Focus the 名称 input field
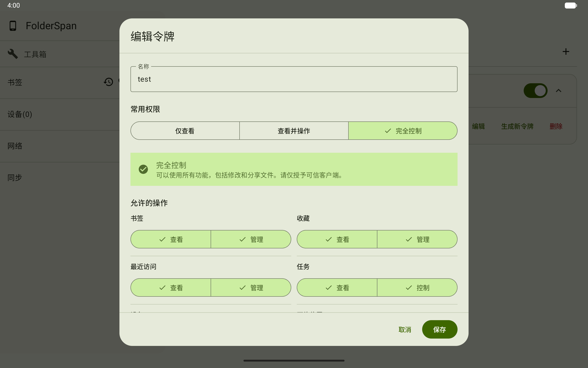 tap(294, 79)
